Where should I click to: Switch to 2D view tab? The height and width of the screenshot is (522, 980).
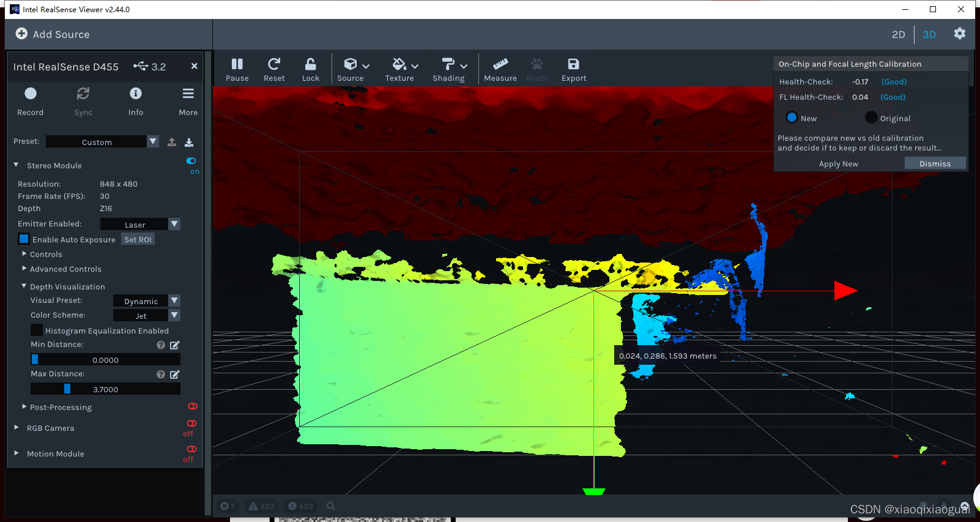point(898,34)
